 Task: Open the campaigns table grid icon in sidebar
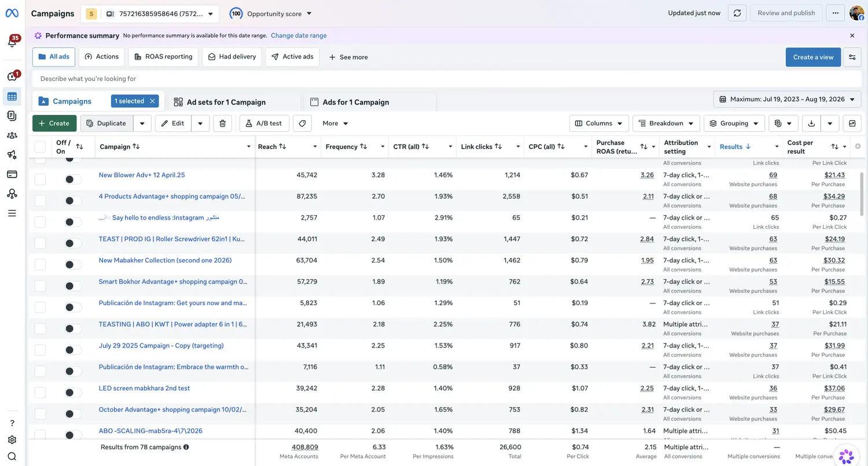tap(12, 97)
